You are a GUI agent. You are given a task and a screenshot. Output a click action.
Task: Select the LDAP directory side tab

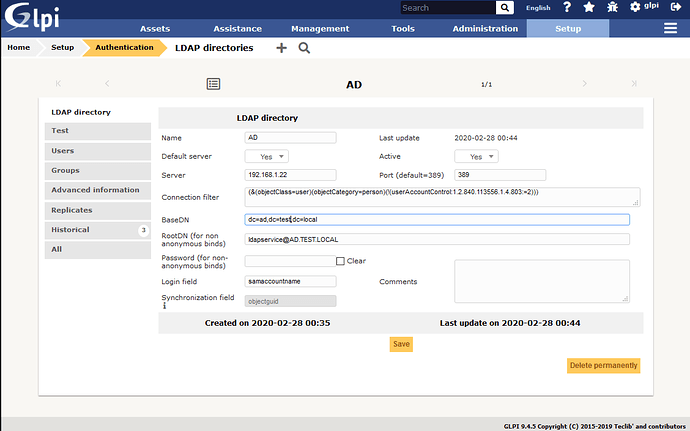[x=98, y=112]
